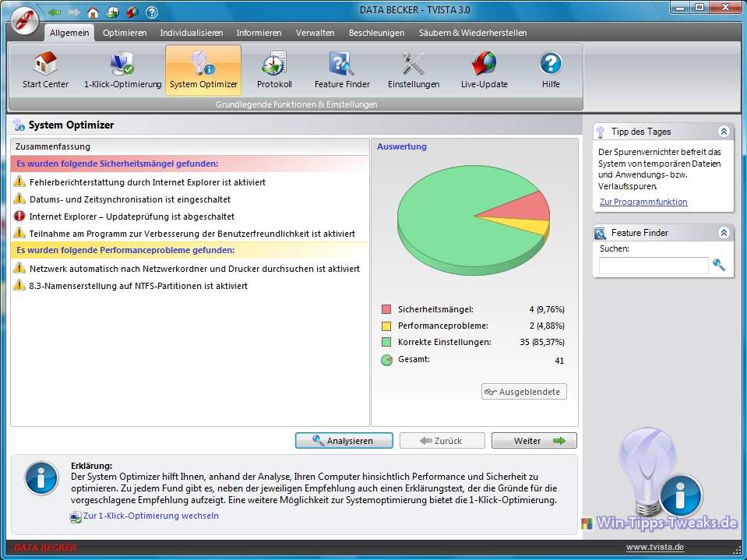747x560 pixels.
Task: Select '8.3-Namenserstellung auf NTFS-Partitionen' entry
Action: pos(189,286)
